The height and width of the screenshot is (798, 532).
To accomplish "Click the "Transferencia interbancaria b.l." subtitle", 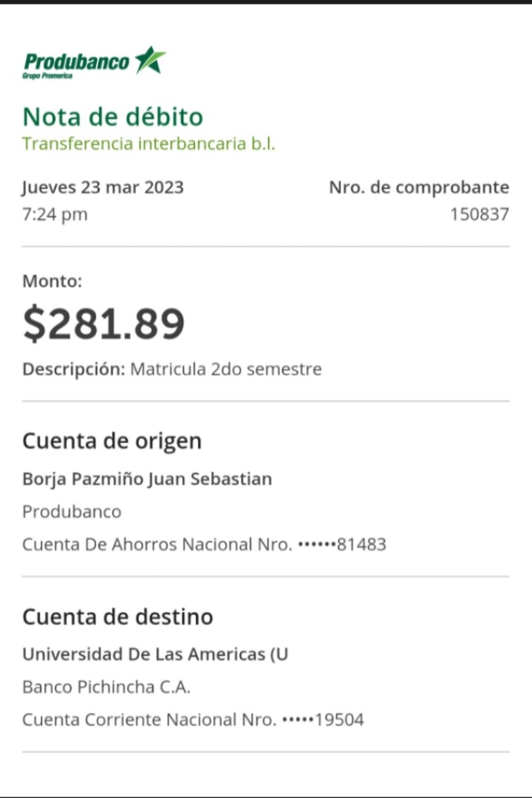I will 149,143.
